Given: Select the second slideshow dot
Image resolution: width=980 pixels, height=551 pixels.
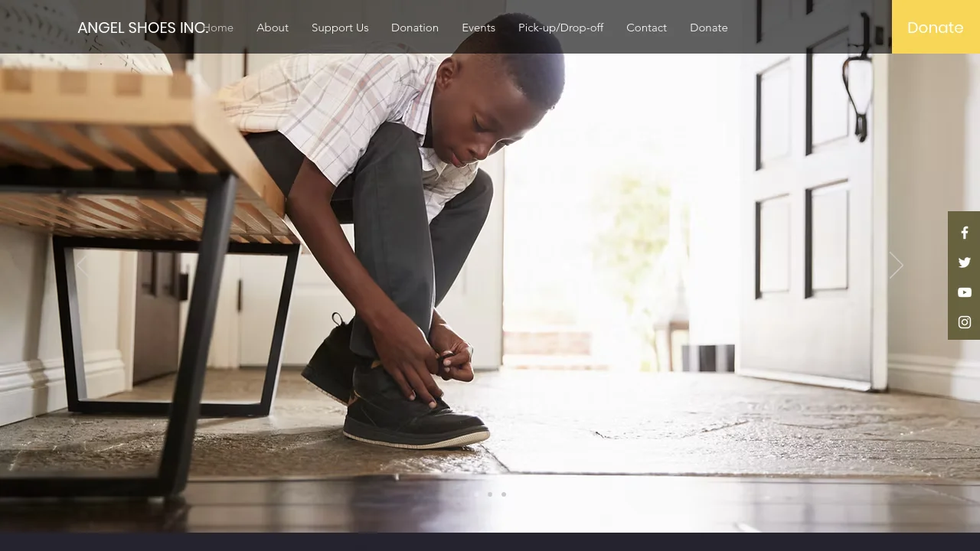Looking at the screenshot, I should click(490, 494).
